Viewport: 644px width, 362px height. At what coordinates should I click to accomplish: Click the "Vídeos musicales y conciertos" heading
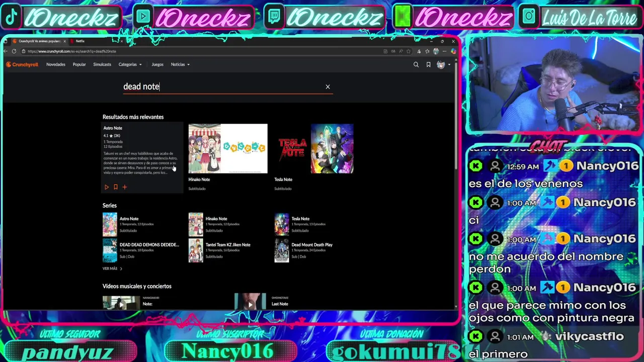[137, 287]
